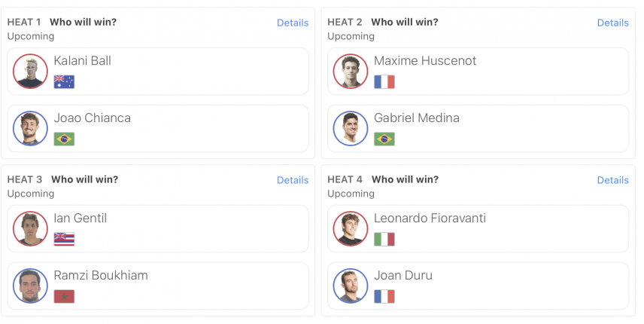Pick Joao Chianca to win Heat 1
This screenshot has width=644, height=324.
pyautogui.click(x=158, y=128)
